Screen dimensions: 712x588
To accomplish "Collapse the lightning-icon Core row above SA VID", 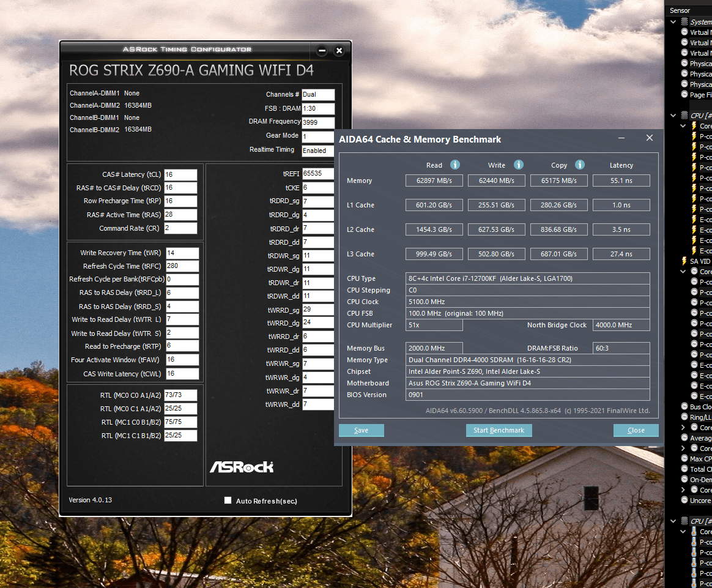I will point(683,126).
